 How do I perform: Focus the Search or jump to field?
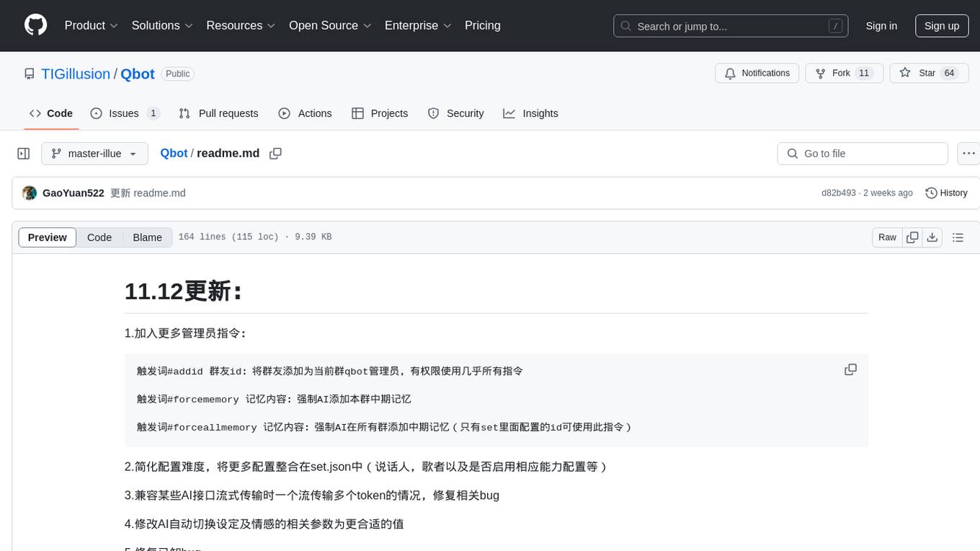(x=731, y=26)
